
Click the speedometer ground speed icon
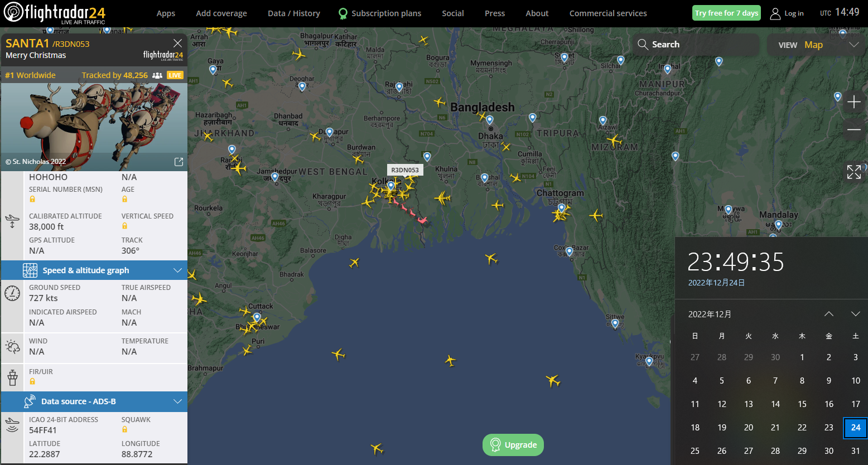(x=12, y=293)
